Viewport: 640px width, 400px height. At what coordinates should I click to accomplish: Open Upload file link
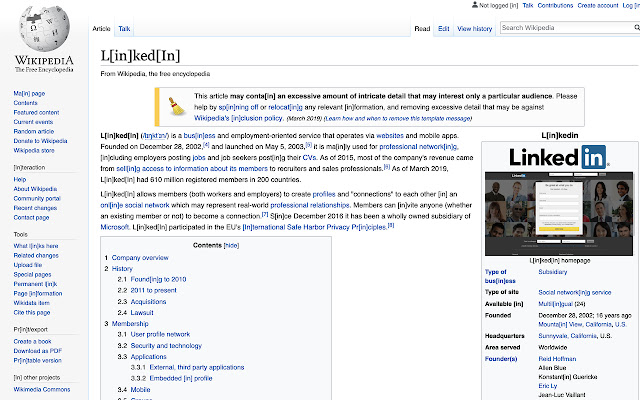(28, 265)
